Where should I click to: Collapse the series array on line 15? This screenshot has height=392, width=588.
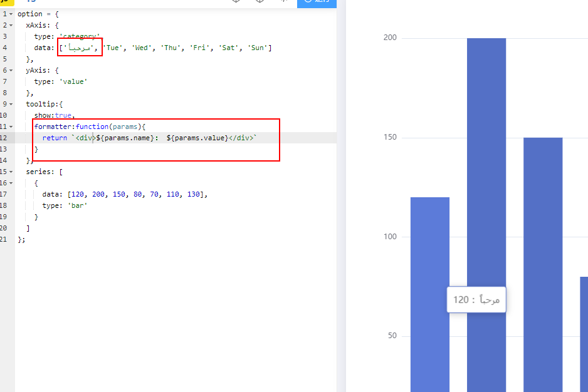[9, 172]
